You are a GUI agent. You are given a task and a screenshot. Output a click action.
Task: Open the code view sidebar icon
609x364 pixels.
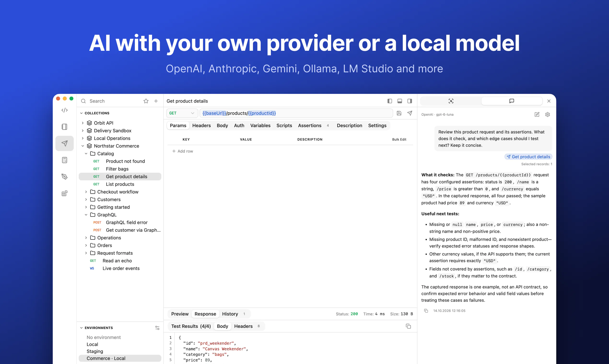point(64,110)
